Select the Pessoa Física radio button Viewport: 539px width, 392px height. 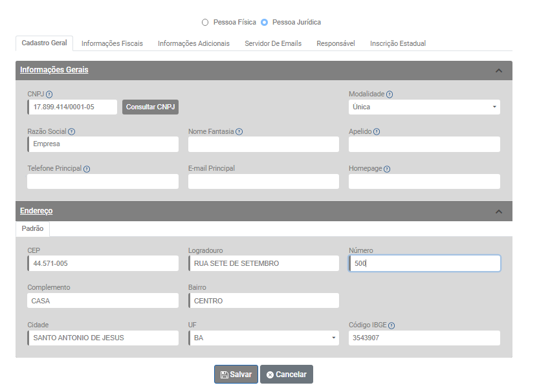(205, 22)
